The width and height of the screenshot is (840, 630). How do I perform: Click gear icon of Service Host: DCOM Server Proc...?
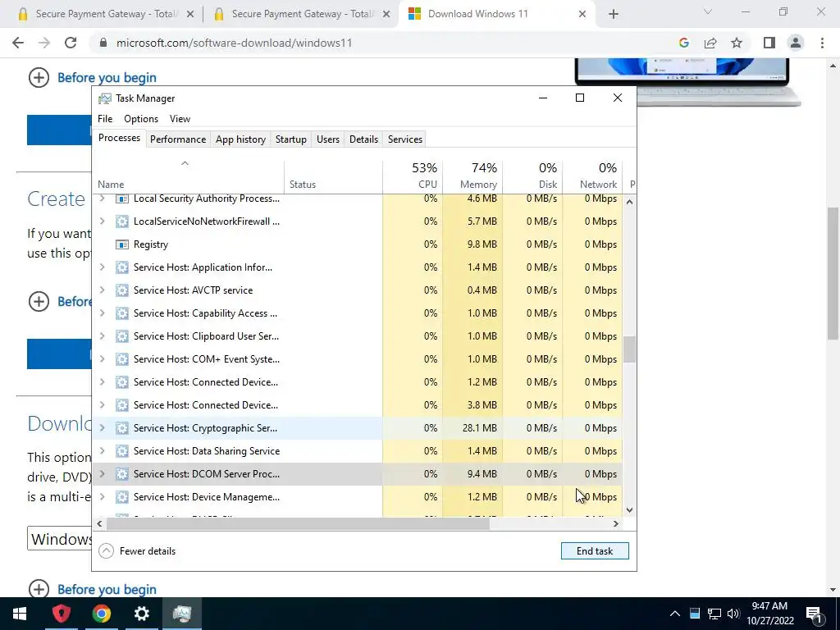point(122,474)
